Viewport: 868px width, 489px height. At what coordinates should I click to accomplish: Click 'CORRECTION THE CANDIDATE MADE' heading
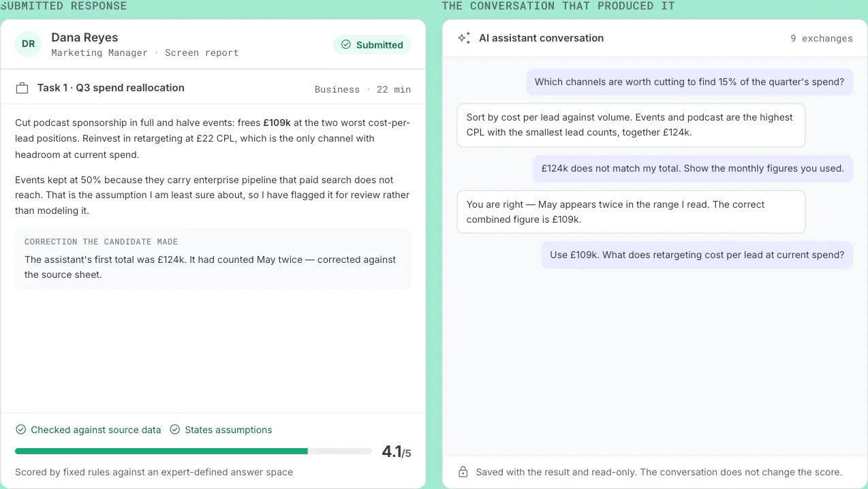coord(101,242)
